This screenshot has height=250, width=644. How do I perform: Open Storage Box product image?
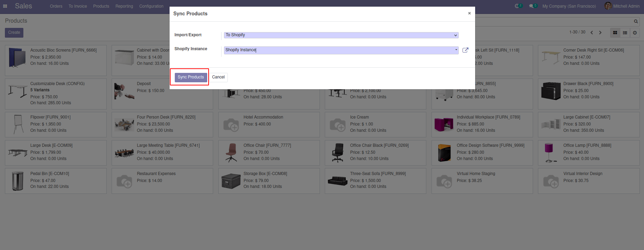pyautogui.click(x=231, y=181)
